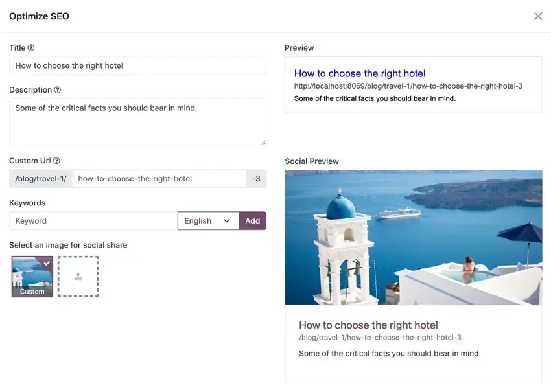Click the Add button to add a keyword

[252, 220]
